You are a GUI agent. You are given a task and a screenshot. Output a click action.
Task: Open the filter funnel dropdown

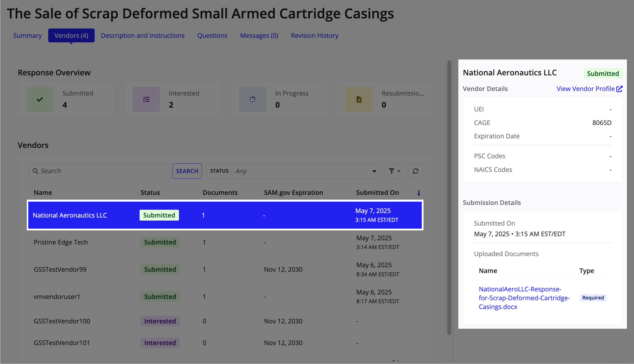coord(395,171)
